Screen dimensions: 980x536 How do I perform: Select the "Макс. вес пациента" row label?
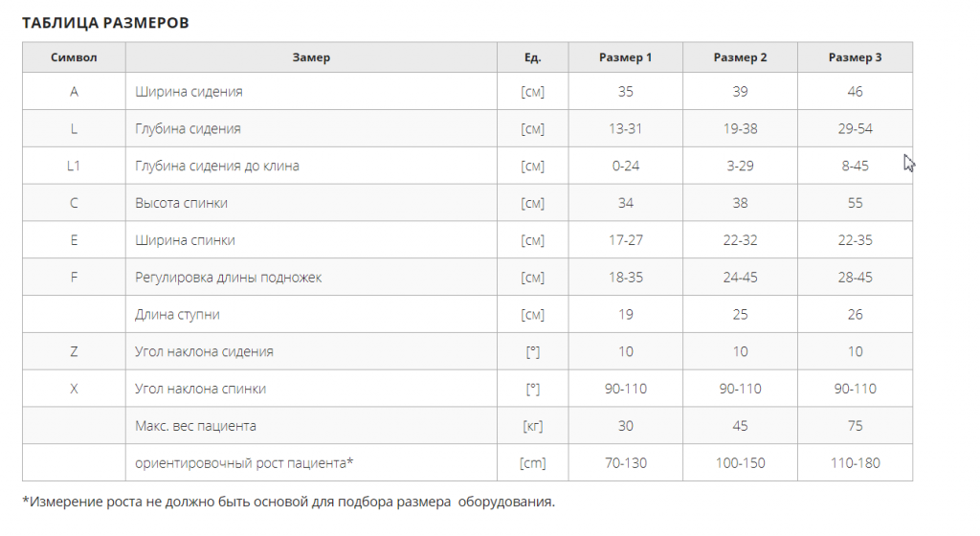pyautogui.click(x=195, y=426)
